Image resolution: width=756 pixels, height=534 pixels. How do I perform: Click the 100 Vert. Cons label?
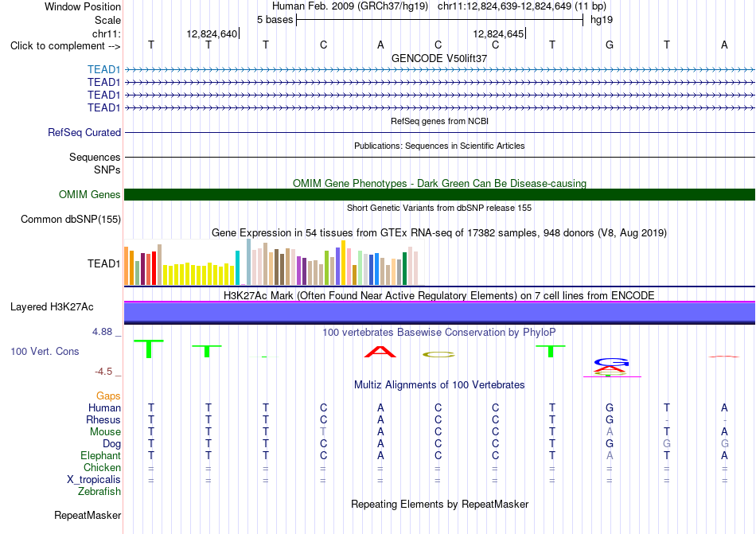click(x=45, y=351)
